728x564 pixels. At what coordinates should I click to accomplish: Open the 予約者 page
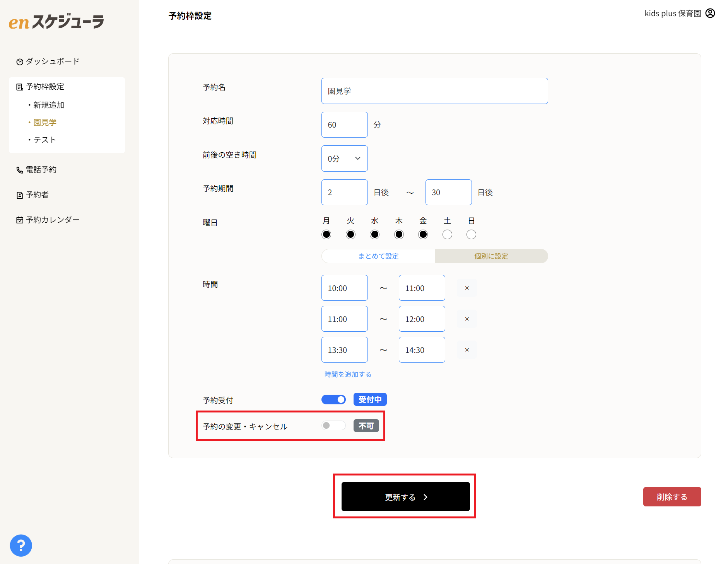pyautogui.click(x=33, y=195)
